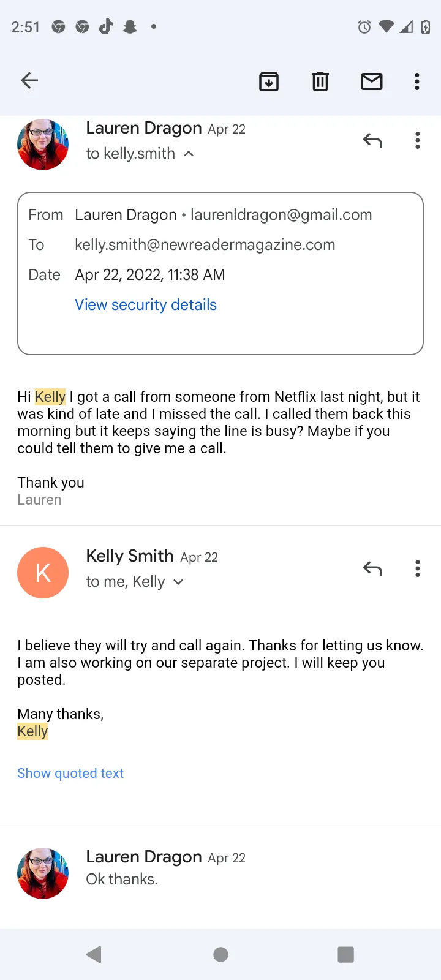Tap the Android back navigation button
This screenshot has width=441, height=980.
(x=94, y=954)
